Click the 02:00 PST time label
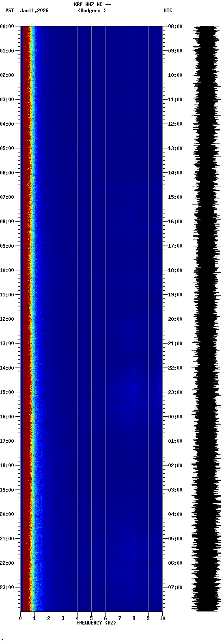Image resolution: width=224 pixels, height=644 pixels. (7, 75)
